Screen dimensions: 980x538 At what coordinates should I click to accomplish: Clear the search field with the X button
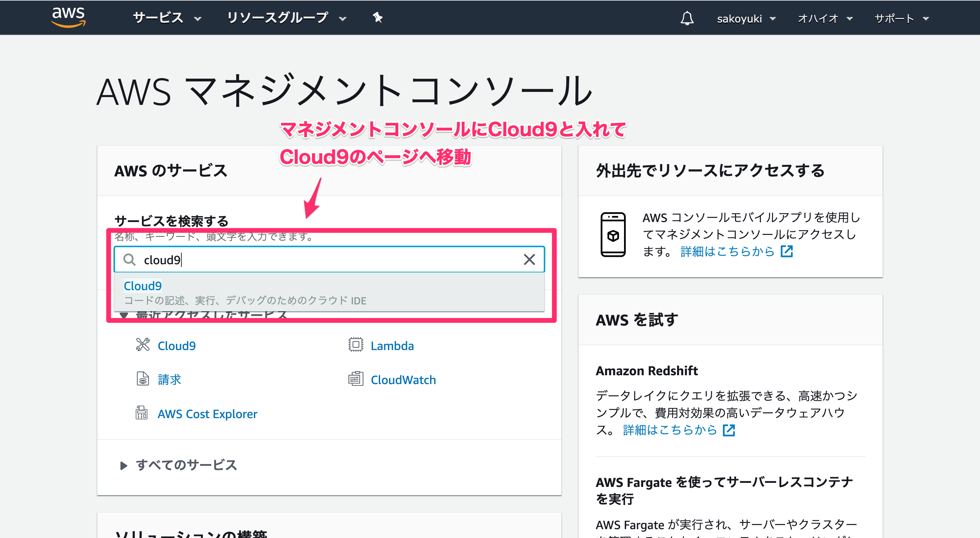pos(529,260)
